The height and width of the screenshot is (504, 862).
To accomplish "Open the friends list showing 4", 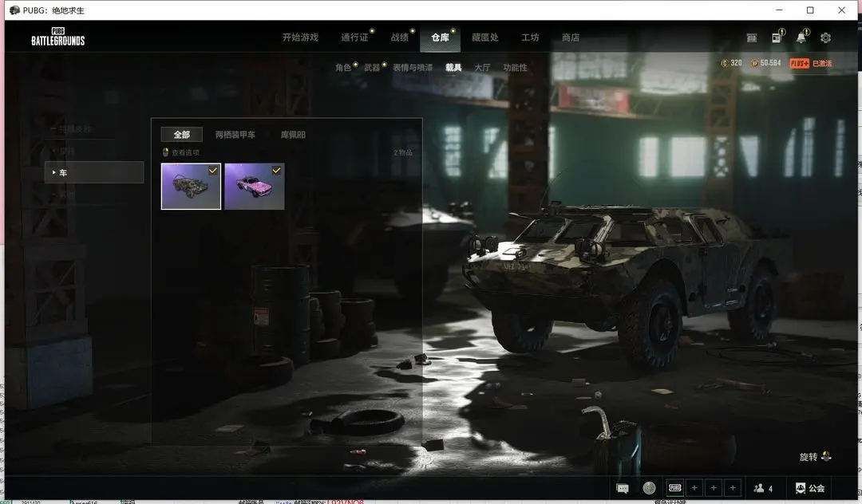I will click(763, 488).
